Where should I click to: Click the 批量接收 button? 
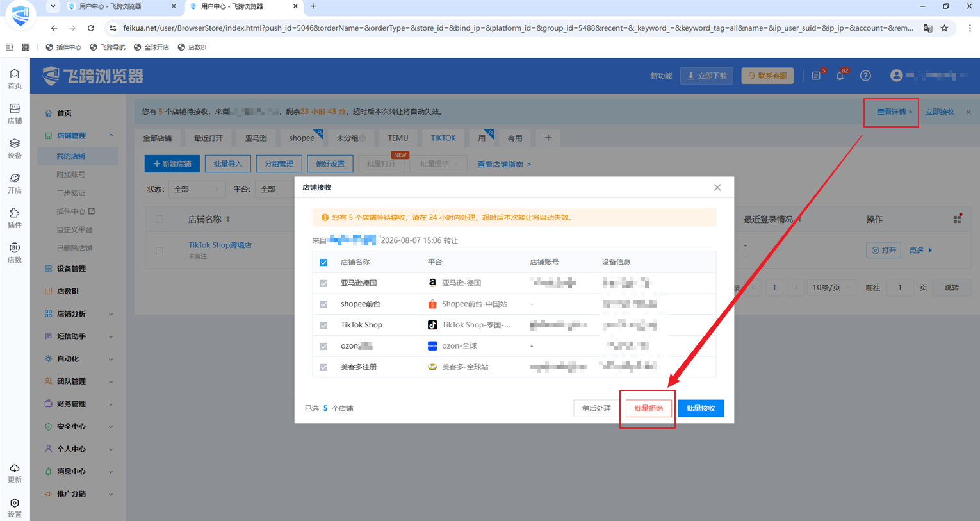point(701,408)
